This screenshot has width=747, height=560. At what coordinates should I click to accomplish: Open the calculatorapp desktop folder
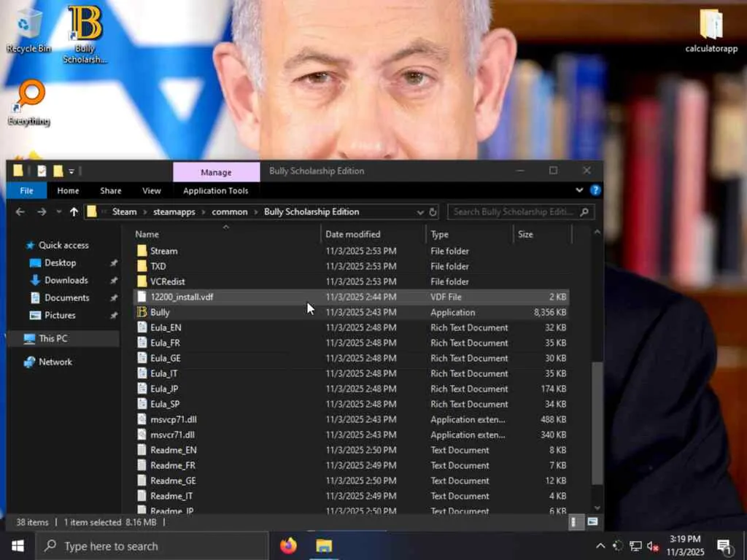pos(711,29)
